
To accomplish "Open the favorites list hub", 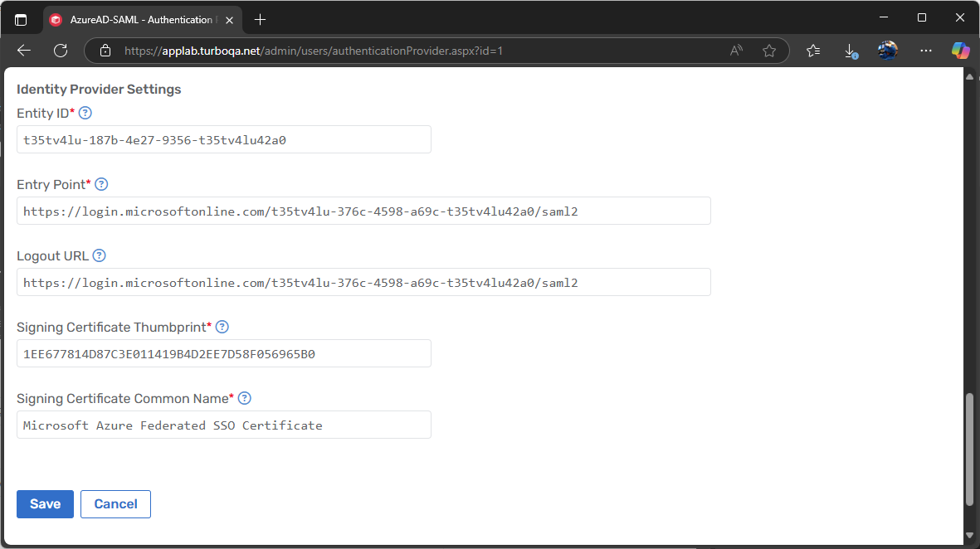I will click(812, 50).
